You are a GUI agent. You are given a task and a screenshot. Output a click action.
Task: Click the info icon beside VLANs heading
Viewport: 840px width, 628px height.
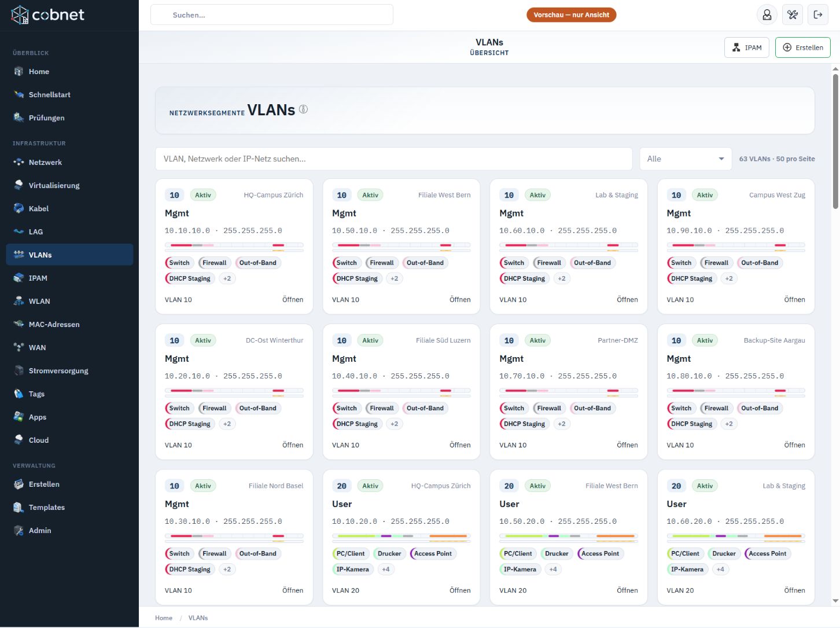[x=303, y=109]
